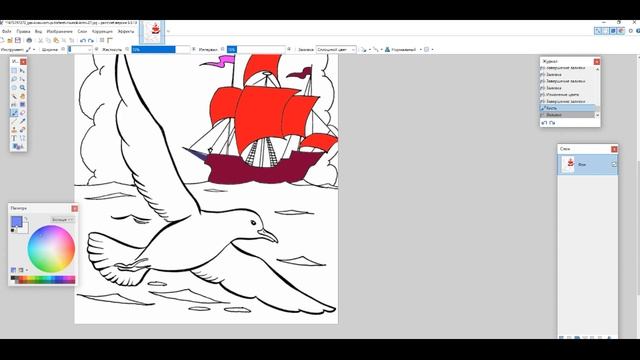Click the Больше button in Палитра
This screenshot has width=640, height=360.
62,220
